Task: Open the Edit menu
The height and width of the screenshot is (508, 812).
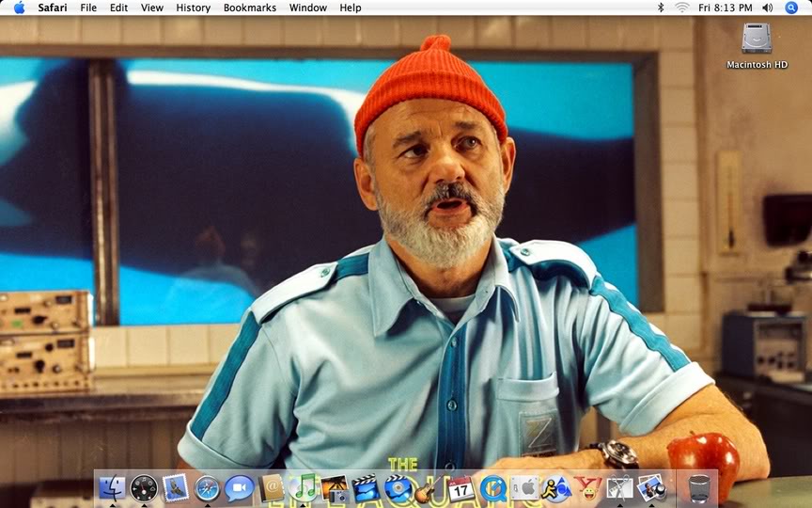Action: pos(118,8)
